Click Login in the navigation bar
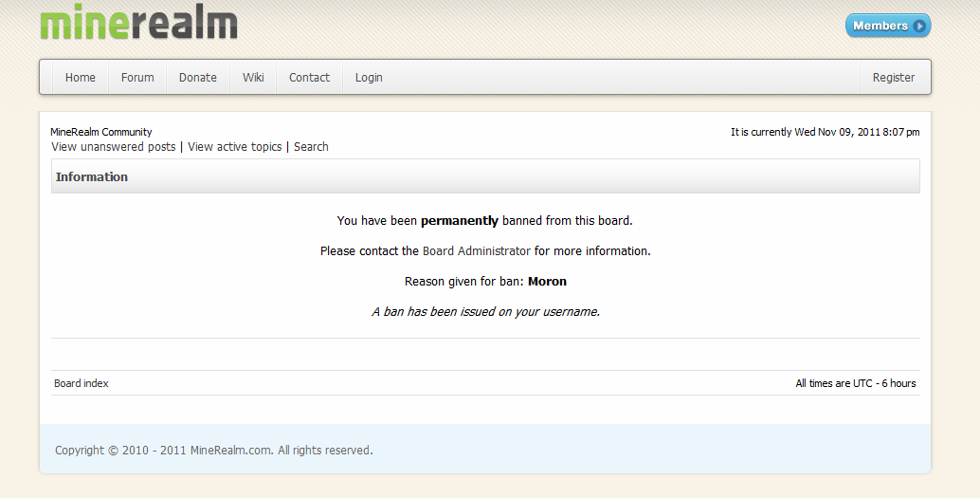Screen dimensions: 980x498 coord(369,78)
